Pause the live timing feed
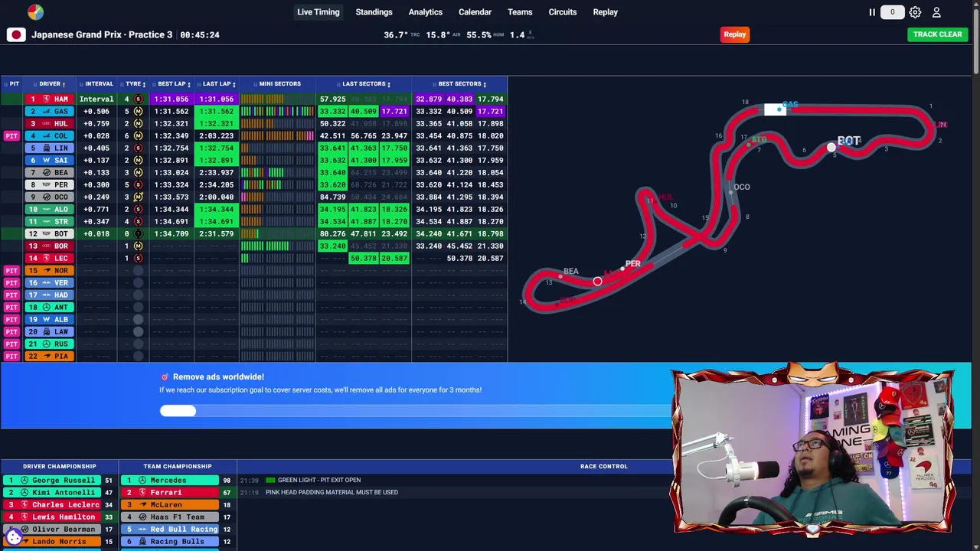Image resolution: width=980 pixels, height=551 pixels. coord(871,12)
